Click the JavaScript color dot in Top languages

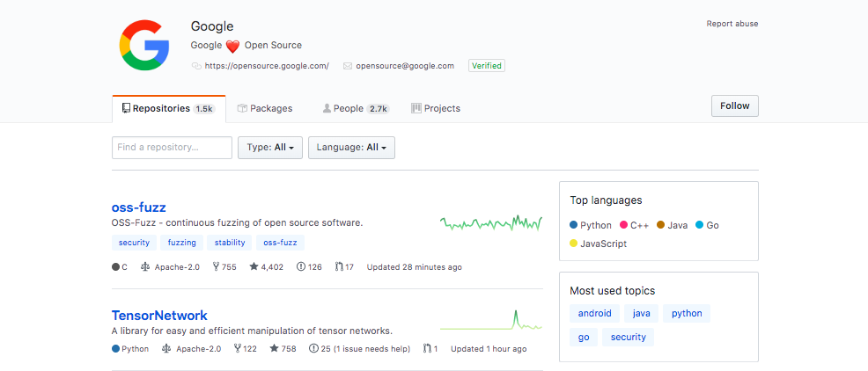573,244
